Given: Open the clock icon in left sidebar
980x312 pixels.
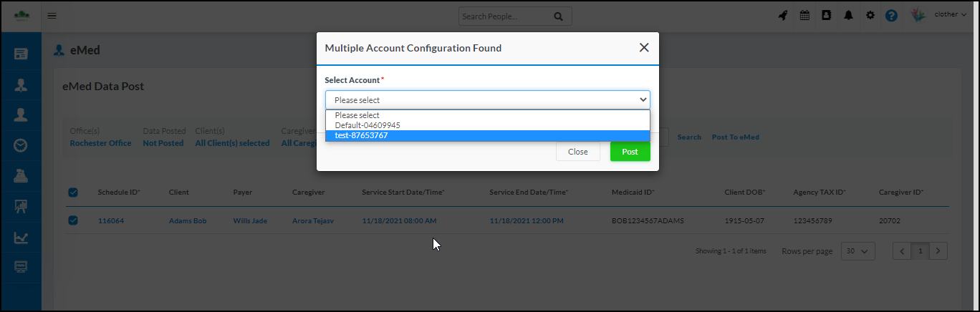Looking at the screenshot, I should point(21,145).
